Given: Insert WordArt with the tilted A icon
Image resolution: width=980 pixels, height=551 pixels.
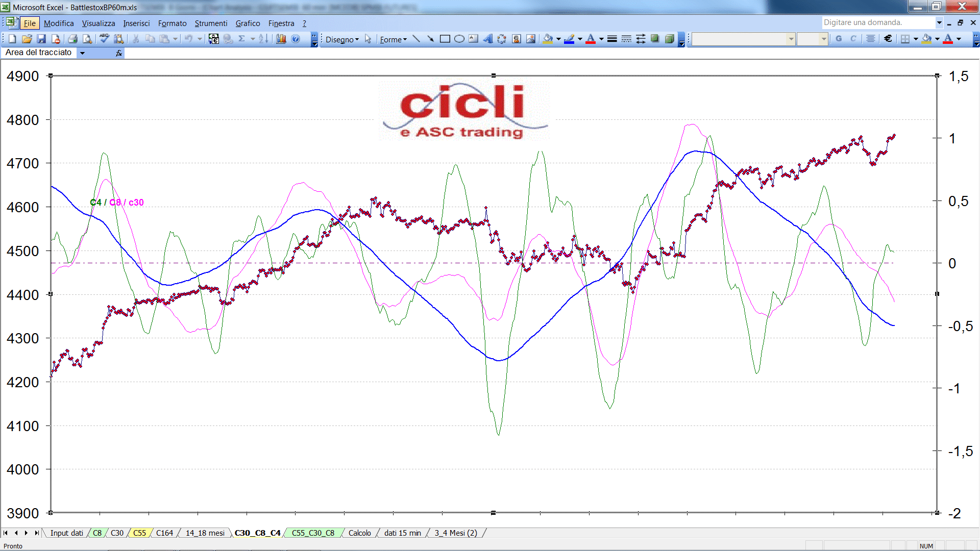Looking at the screenshot, I should point(488,39).
